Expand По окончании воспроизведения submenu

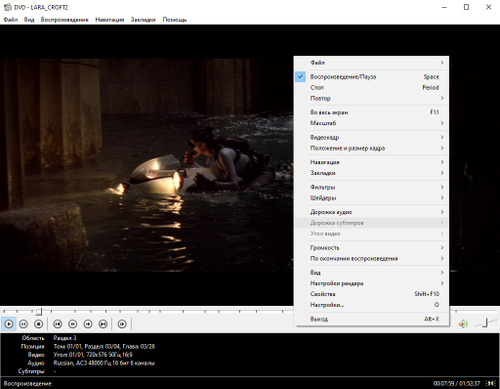pyautogui.click(x=372, y=258)
